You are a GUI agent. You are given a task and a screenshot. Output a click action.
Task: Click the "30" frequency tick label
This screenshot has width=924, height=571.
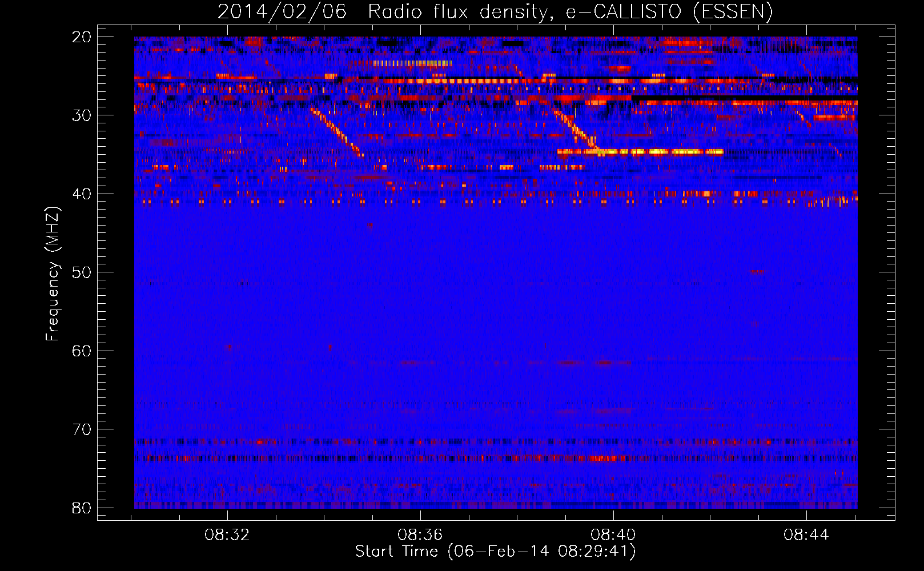pos(82,116)
